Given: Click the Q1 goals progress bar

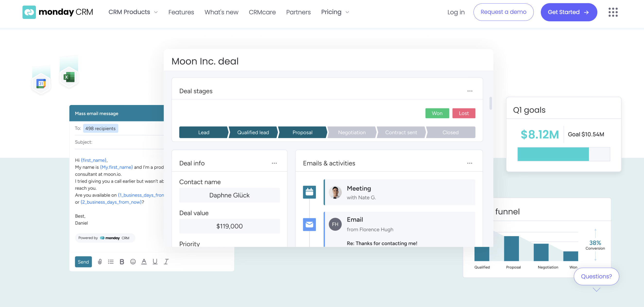Looking at the screenshot, I should 563,154.
